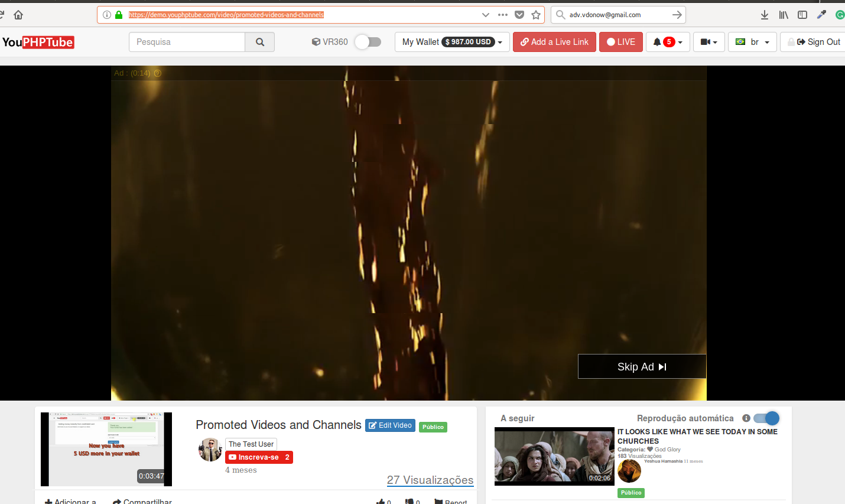845x504 pixels.
Task: Click the 27 Visualizações link
Action: 430,480
